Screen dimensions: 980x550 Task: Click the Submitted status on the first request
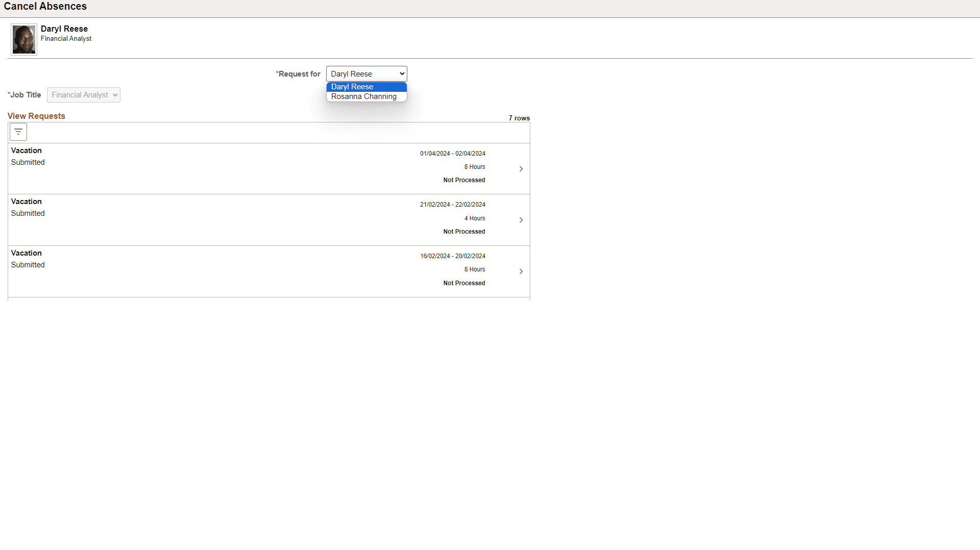[28, 162]
